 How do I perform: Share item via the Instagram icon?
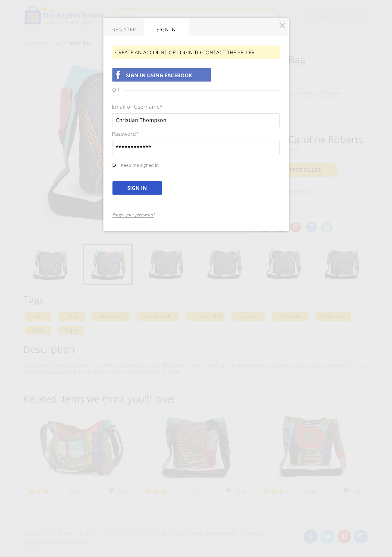coord(311,227)
